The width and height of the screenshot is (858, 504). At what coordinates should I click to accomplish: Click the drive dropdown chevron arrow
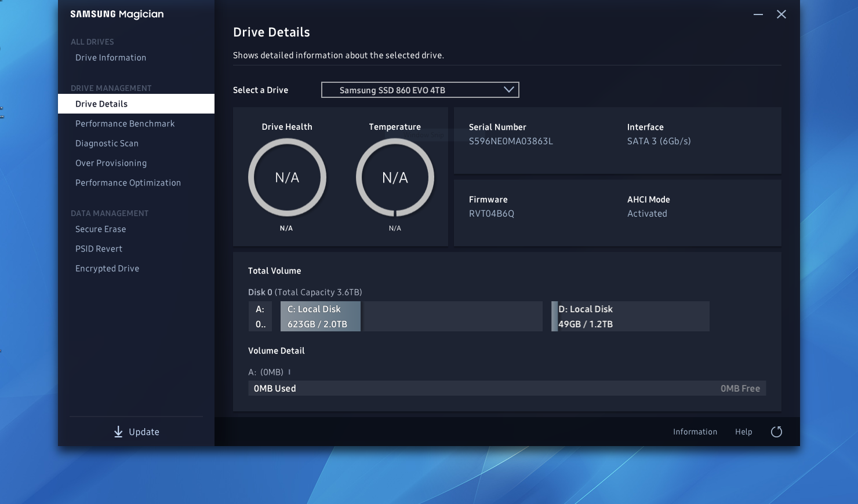coord(508,90)
